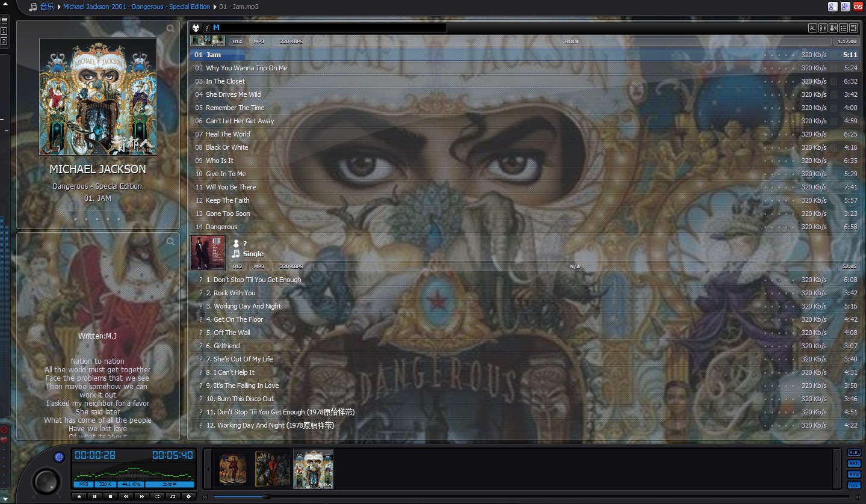Toggle shuffle playback order button
This screenshot has width=866, height=504.
[157, 497]
